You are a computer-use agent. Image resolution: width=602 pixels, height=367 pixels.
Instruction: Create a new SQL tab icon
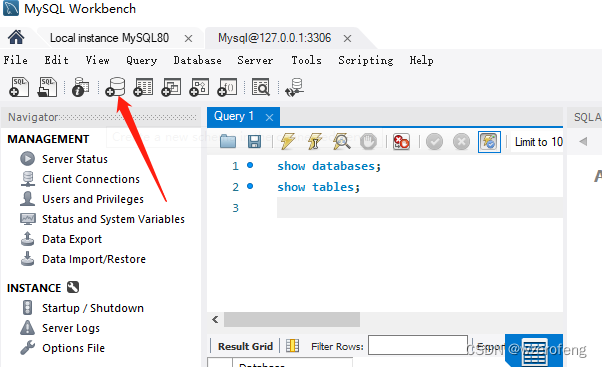tap(19, 87)
